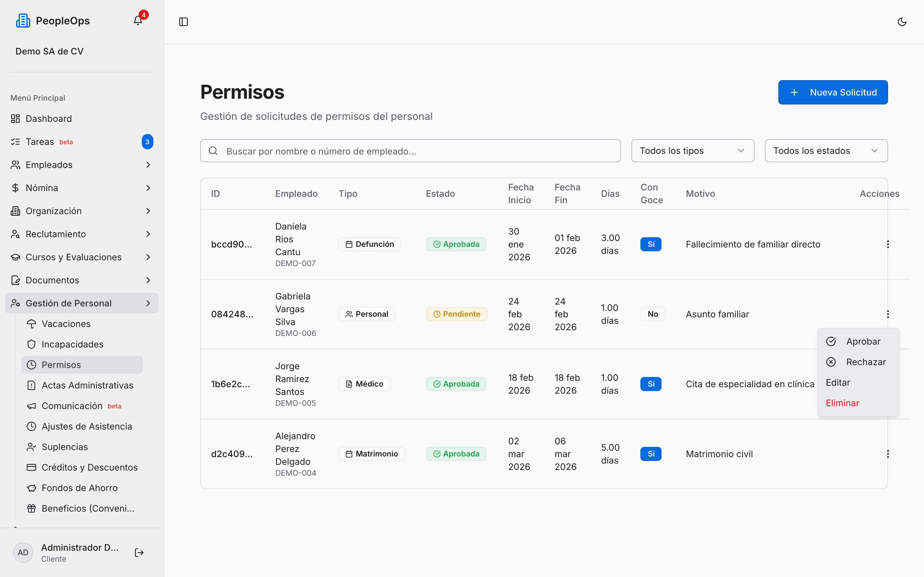The image size is (924, 577).
Task: Click the employee search field
Action: point(410,151)
